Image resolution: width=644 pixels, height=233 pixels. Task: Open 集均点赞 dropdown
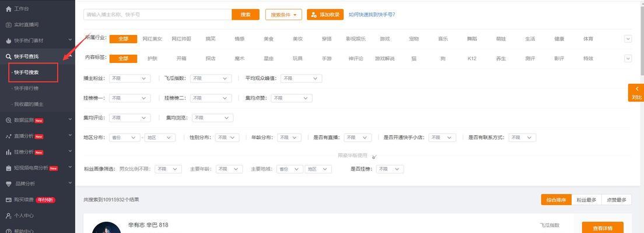[292, 98]
